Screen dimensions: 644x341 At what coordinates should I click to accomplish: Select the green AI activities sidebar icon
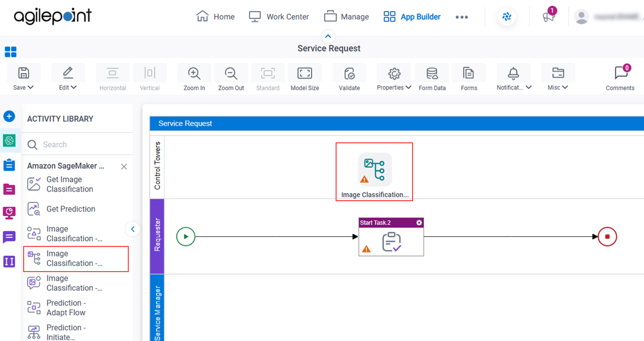click(10, 141)
